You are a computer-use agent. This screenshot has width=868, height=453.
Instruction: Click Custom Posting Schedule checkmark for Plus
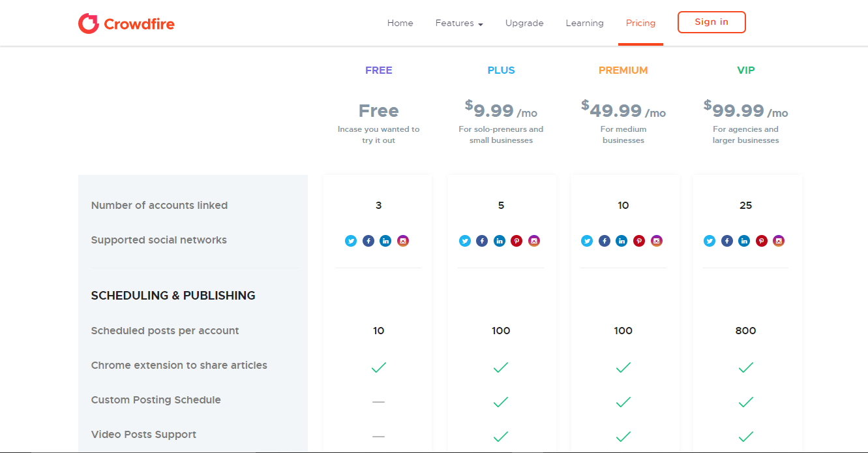point(501,402)
